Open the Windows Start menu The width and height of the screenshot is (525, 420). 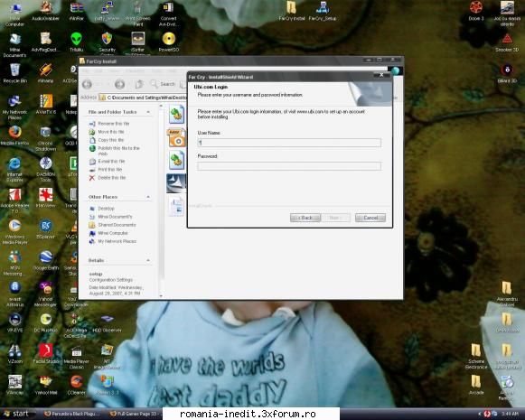16,414
